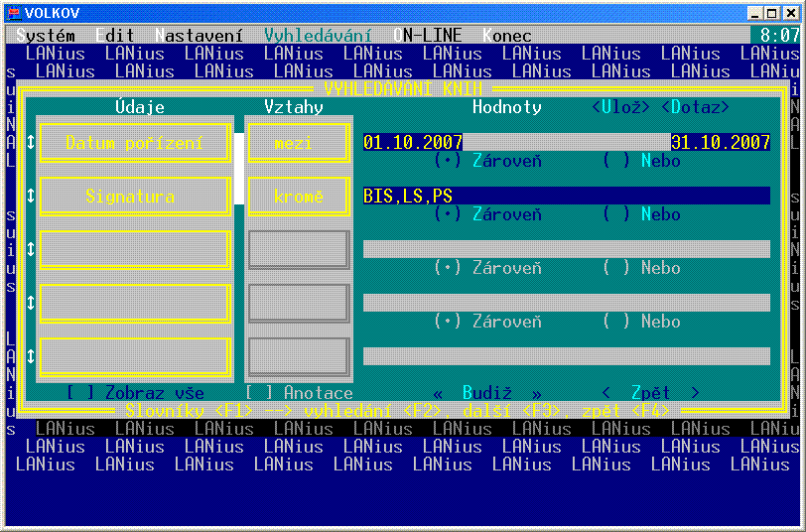This screenshot has width=806, height=532.
Task: Select Zároveň under the fourth value row
Action: click(487, 322)
